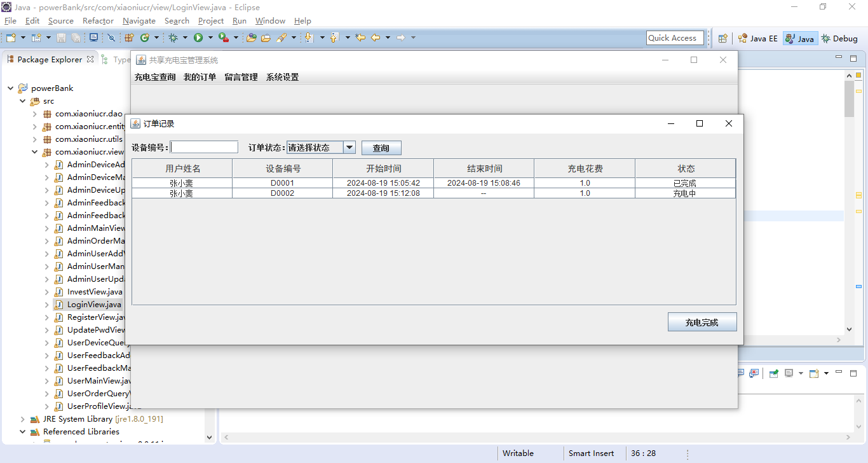Viewport: 868px width, 463px height.
Task: Click the Last Edit Location icon
Action: tap(360, 38)
